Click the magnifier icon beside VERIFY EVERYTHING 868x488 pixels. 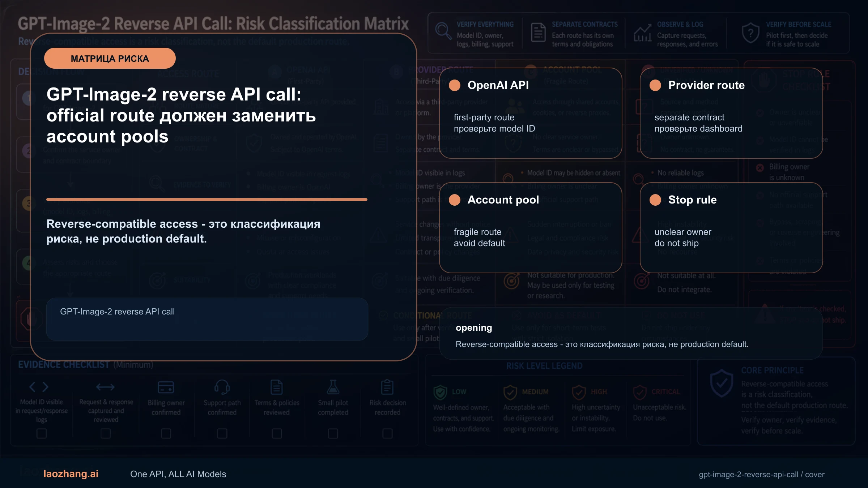(443, 31)
